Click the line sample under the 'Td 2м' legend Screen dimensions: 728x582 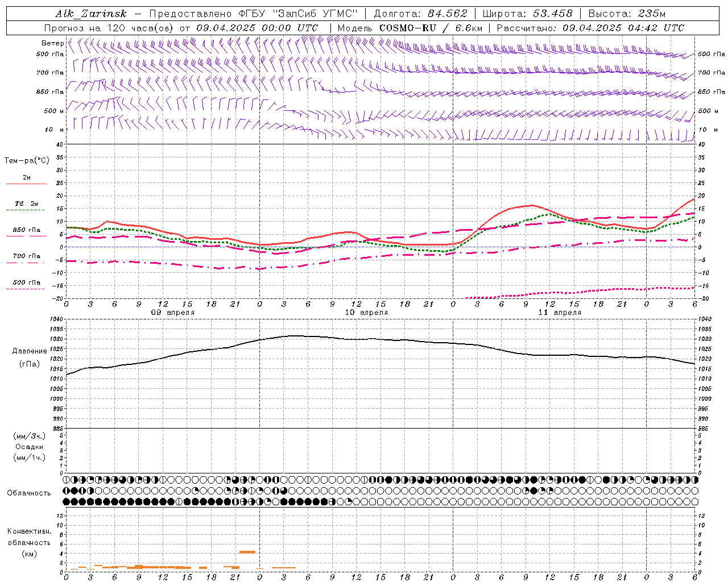pos(26,210)
